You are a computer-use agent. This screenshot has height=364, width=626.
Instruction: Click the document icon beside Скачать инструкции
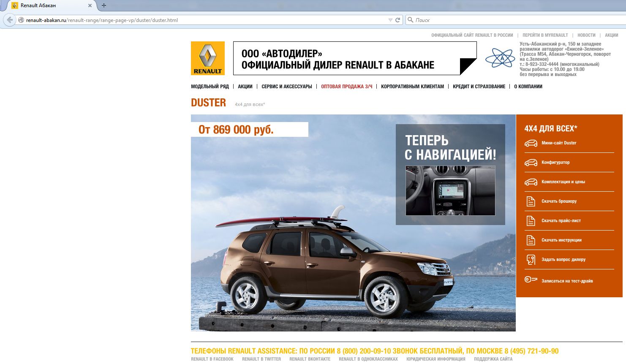point(531,240)
